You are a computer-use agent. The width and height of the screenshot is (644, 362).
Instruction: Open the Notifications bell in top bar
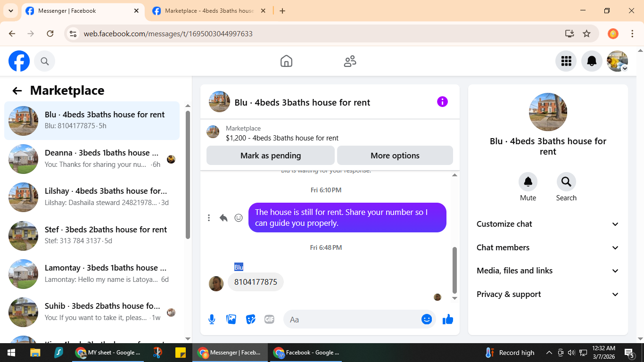coord(592,61)
